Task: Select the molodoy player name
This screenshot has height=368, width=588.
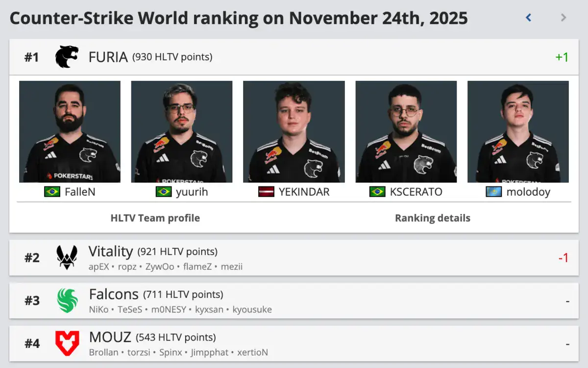Action: pos(528,192)
